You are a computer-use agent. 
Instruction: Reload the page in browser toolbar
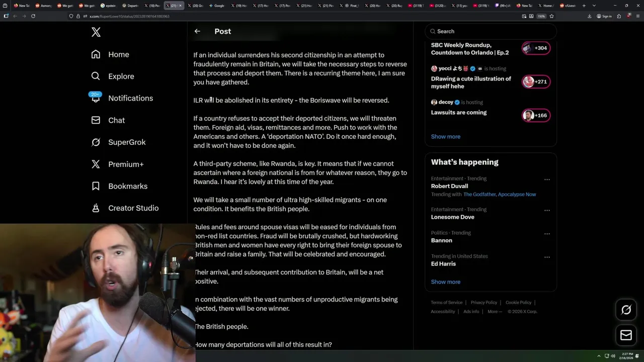[33, 16]
